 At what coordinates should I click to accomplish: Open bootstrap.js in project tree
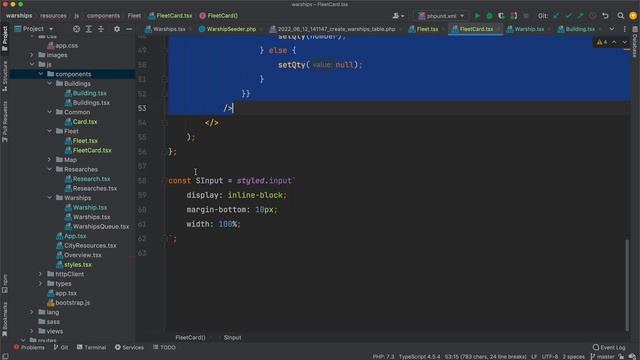(x=72, y=302)
